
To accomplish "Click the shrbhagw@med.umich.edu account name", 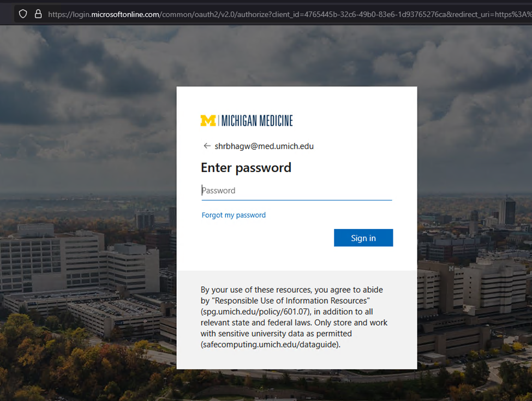I will point(264,146).
